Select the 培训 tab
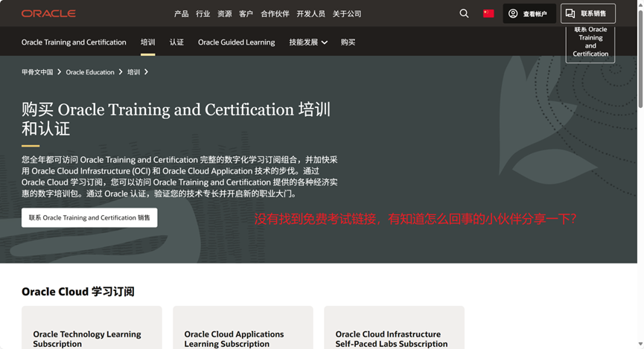Viewport: 644px width, 349px height. [148, 42]
